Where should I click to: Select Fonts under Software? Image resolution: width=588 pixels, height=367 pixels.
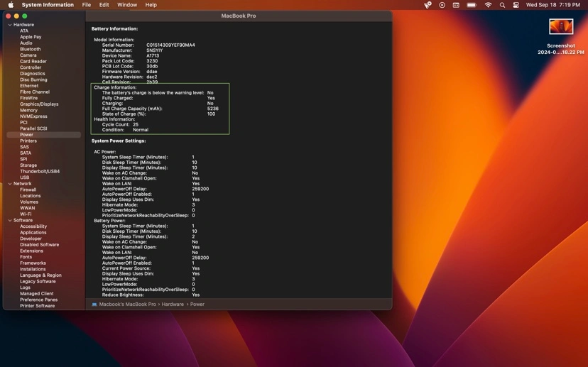[x=26, y=257]
